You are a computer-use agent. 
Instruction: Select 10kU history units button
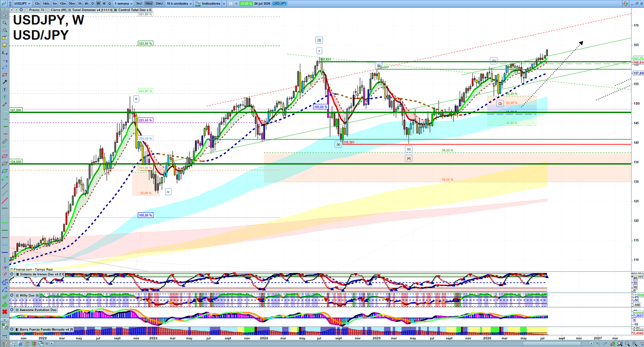pyautogui.click(x=149, y=4)
